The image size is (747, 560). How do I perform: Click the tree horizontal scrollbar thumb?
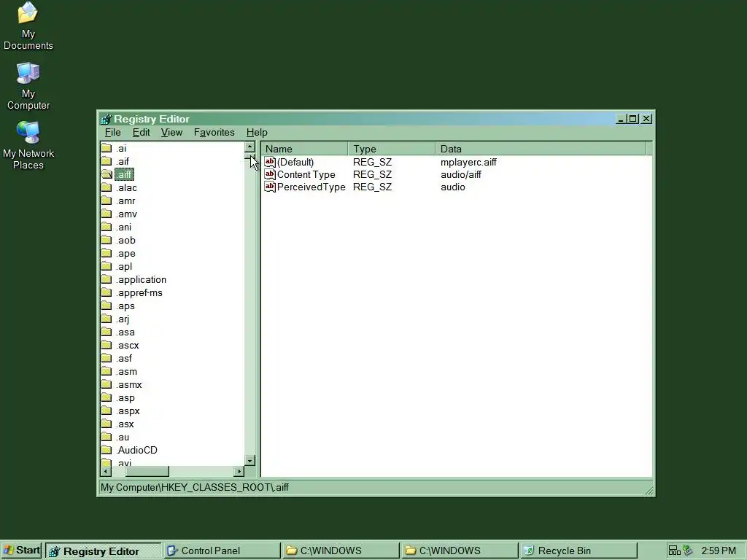(147, 472)
